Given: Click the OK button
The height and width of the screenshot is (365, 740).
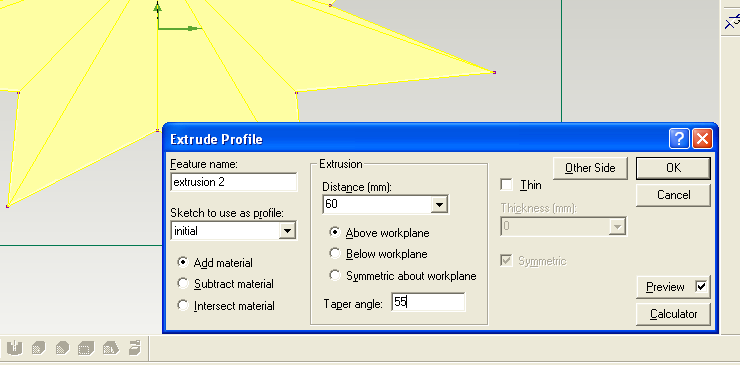Looking at the screenshot, I should (x=673, y=168).
